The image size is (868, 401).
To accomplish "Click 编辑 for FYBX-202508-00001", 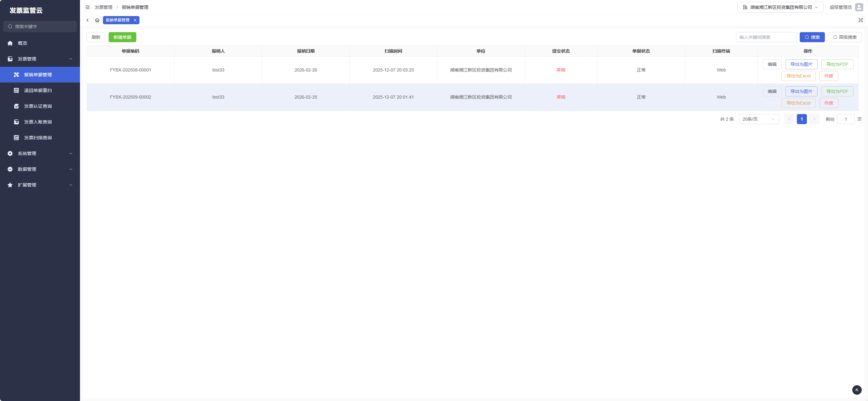I will tap(772, 64).
